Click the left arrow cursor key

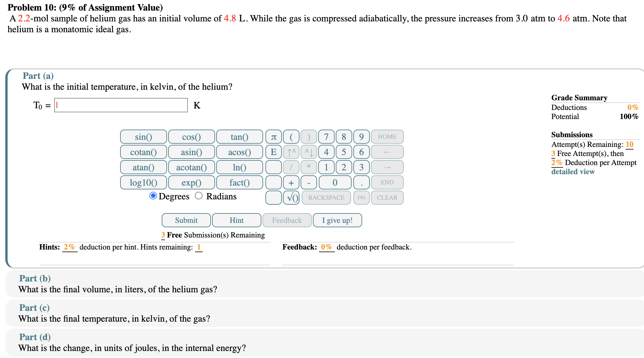pos(387,152)
